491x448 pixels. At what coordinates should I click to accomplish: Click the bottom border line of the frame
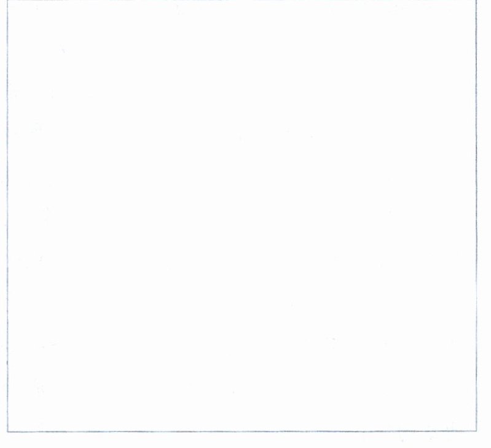[x=242, y=431]
